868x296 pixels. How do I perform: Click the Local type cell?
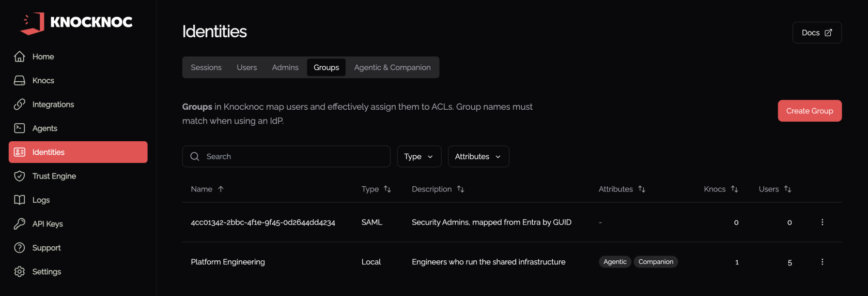(x=371, y=262)
